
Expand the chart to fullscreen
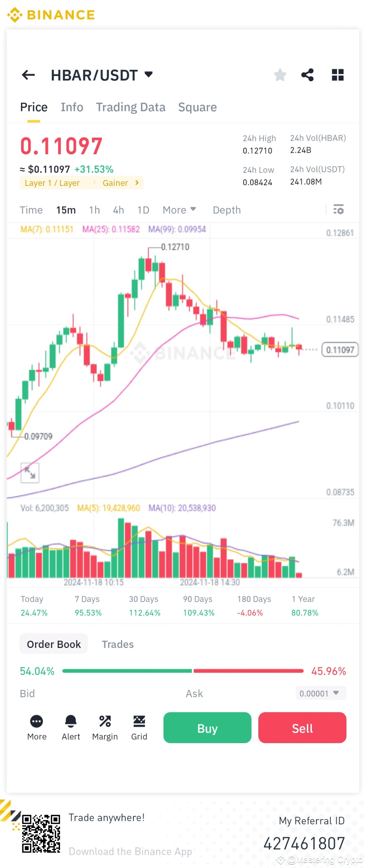click(x=29, y=472)
